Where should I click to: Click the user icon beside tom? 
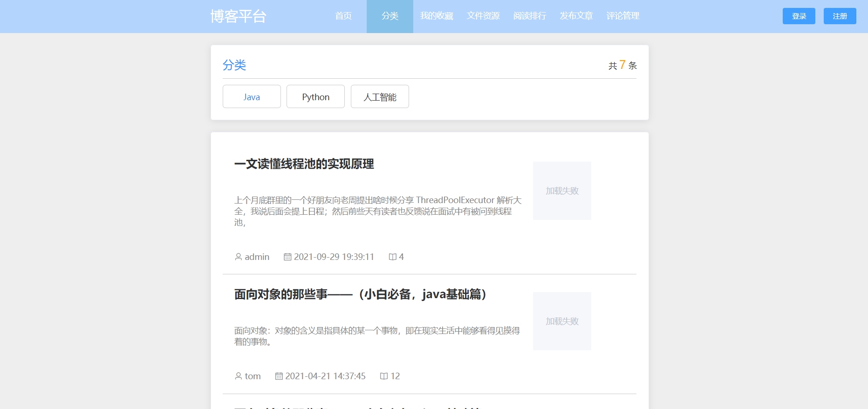[x=239, y=376]
